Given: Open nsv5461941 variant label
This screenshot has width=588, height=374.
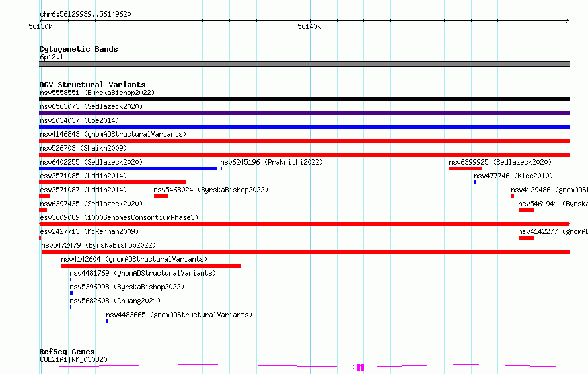Looking at the screenshot, I should [553, 204].
